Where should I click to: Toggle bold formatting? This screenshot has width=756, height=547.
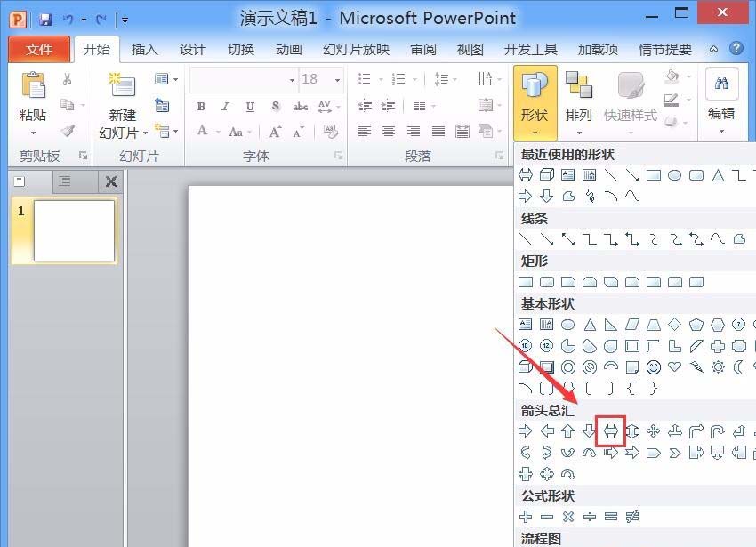202,107
